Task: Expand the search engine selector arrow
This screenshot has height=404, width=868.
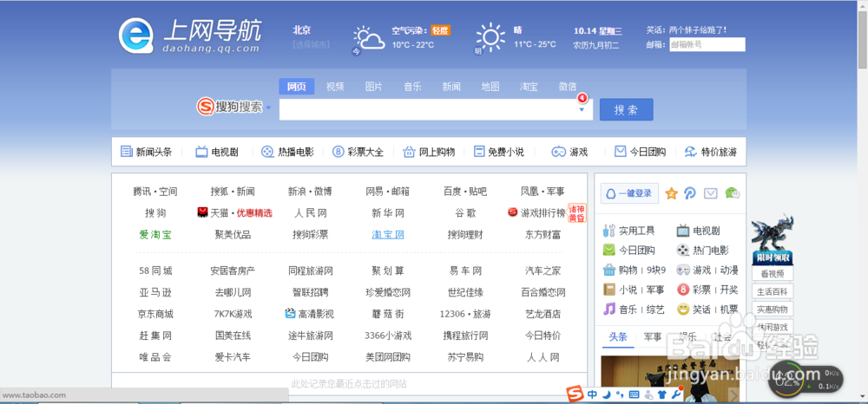Action: click(268, 108)
